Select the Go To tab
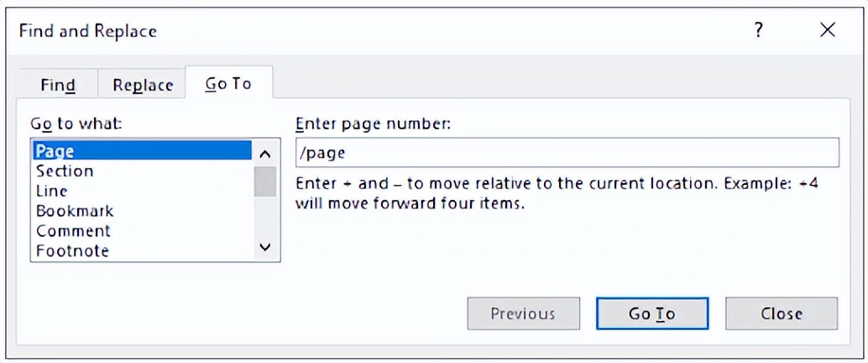 click(228, 84)
